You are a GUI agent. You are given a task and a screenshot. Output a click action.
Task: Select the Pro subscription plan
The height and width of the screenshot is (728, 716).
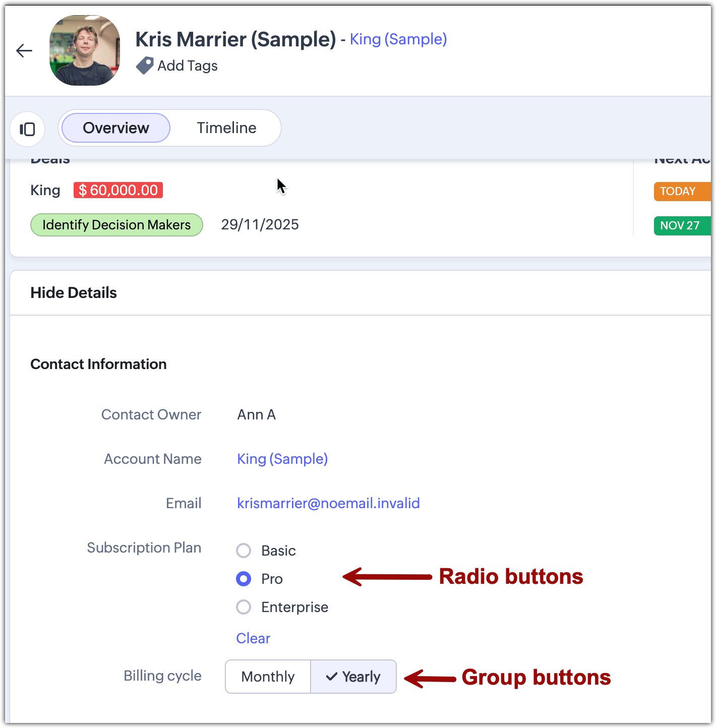pos(244,579)
